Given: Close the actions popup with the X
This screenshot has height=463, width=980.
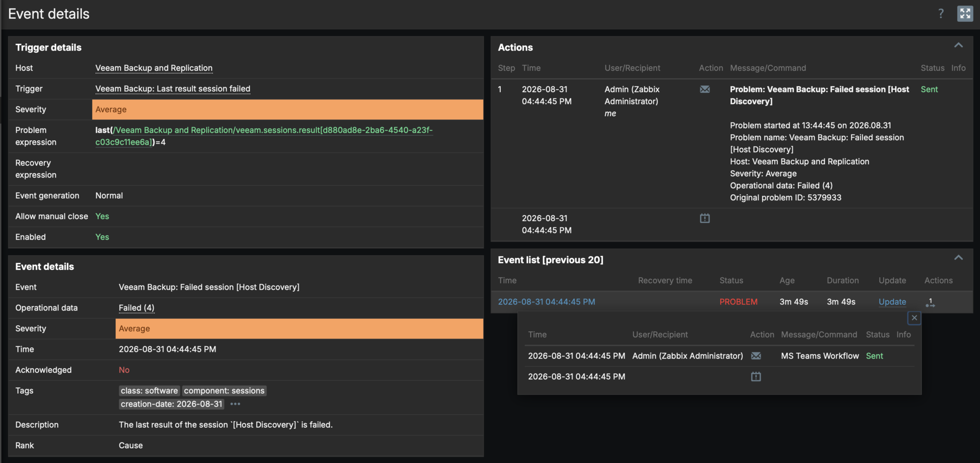Looking at the screenshot, I should 914,318.
